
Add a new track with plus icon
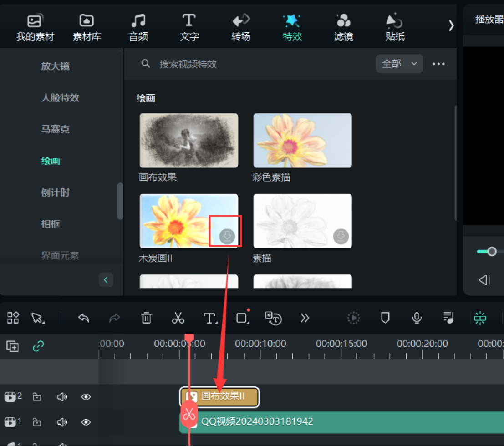coord(12,346)
